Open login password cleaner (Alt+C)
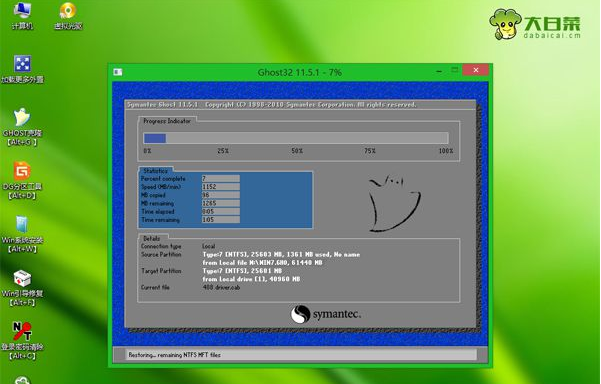The height and width of the screenshot is (384, 601). [x=22, y=341]
